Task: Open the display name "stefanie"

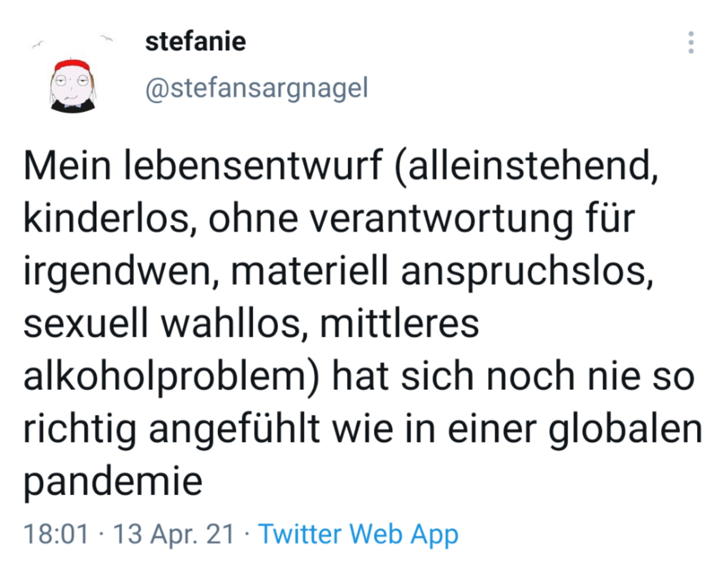Action: click(x=196, y=42)
